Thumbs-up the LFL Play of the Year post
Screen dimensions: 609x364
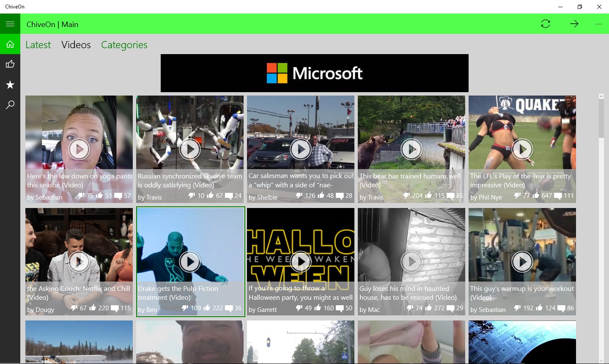click(536, 195)
